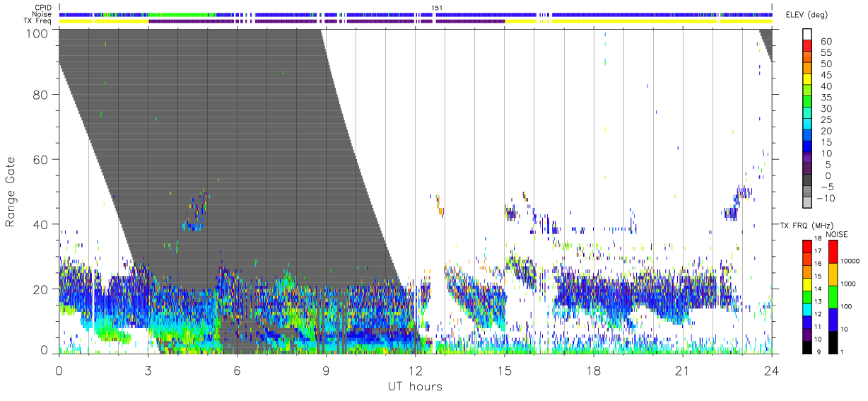The image size is (868, 401).
Task: Click the 'ELEV (deg)' legend title
Action: (x=807, y=16)
